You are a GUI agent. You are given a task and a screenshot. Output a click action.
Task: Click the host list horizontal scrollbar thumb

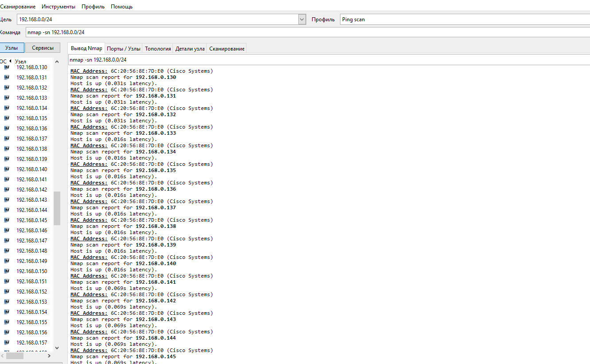coord(15,356)
